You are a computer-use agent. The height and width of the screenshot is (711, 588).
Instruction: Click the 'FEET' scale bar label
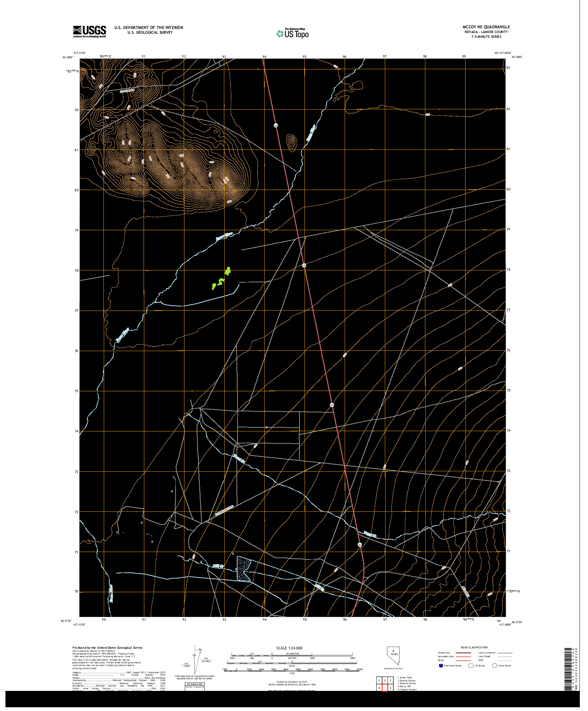tap(292, 673)
